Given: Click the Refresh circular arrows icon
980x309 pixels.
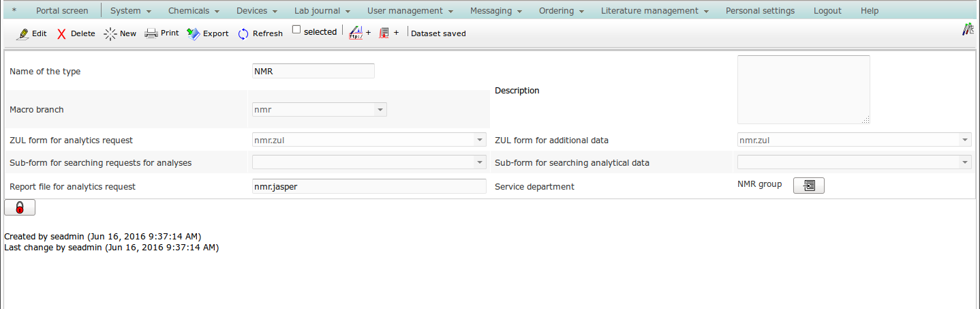Looking at the screenshot, I should [x=243, y=33].
